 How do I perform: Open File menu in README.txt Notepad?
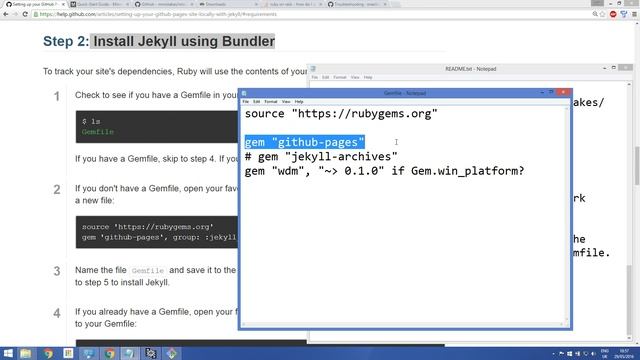click(315, 77)
